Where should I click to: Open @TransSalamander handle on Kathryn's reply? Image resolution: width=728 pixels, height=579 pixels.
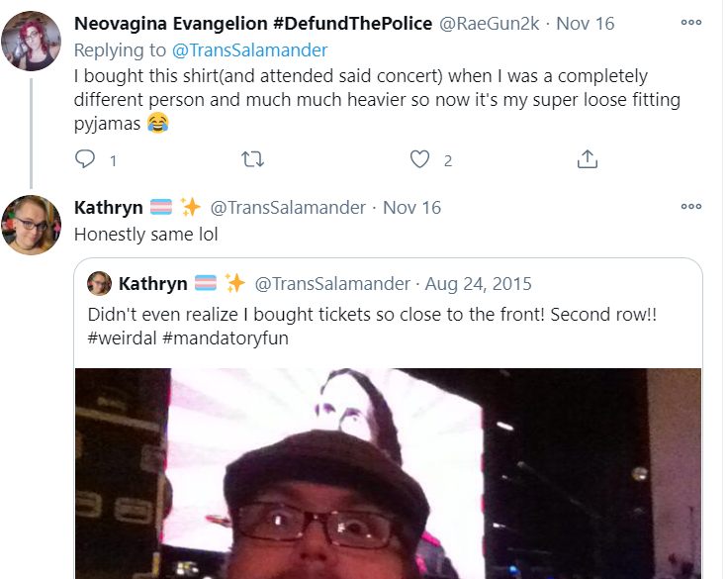coord(288,207)
